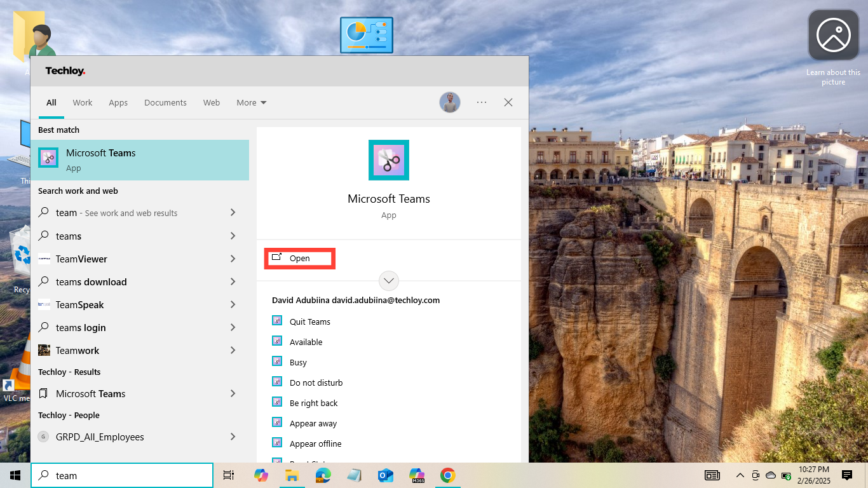
Task: Open the More filter dropdown
Action: [251, 103]
